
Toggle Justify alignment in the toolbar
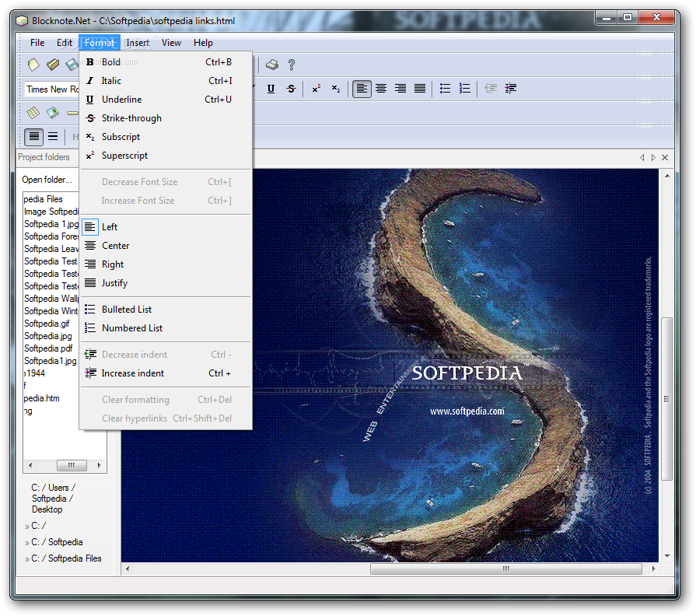(420, 89)
